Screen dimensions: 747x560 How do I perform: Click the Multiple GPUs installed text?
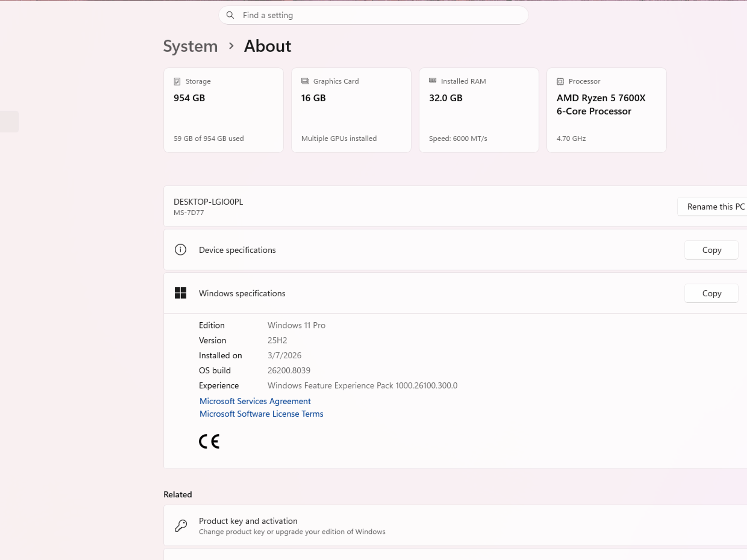click(339, 139)
